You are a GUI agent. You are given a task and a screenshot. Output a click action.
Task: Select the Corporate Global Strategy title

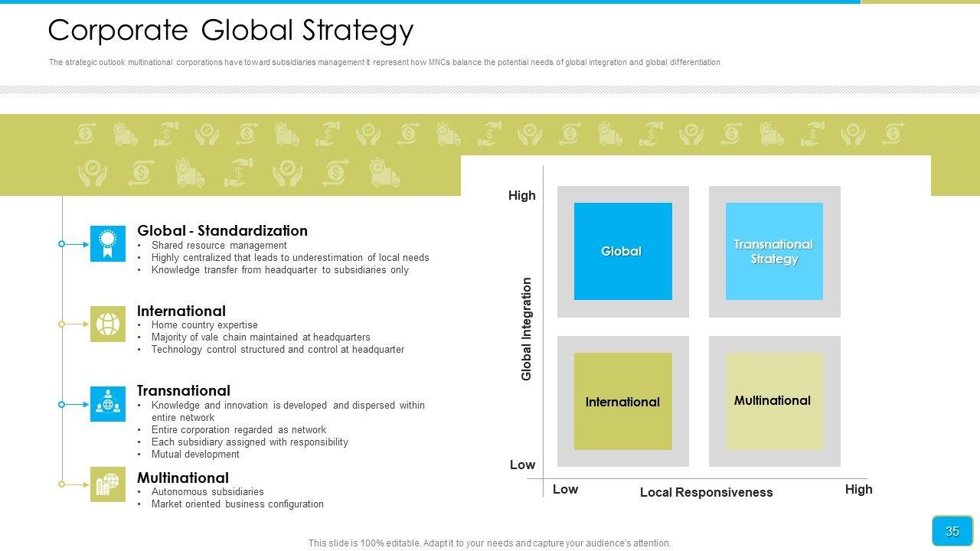230,31
